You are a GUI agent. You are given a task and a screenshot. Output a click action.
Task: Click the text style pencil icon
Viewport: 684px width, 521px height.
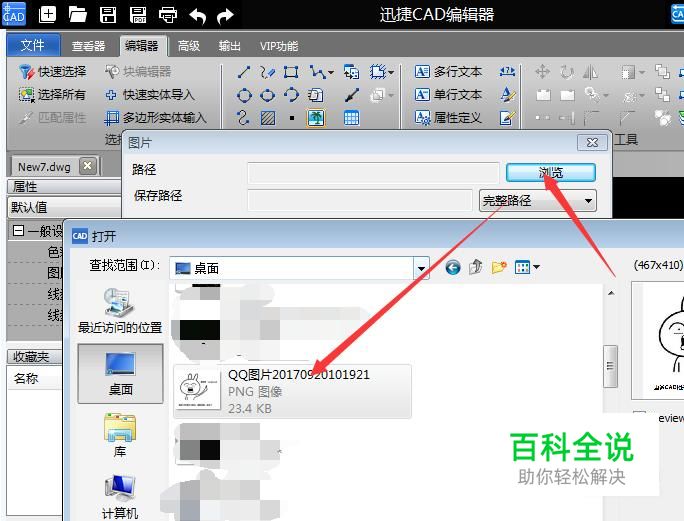(x=507, y=94)
